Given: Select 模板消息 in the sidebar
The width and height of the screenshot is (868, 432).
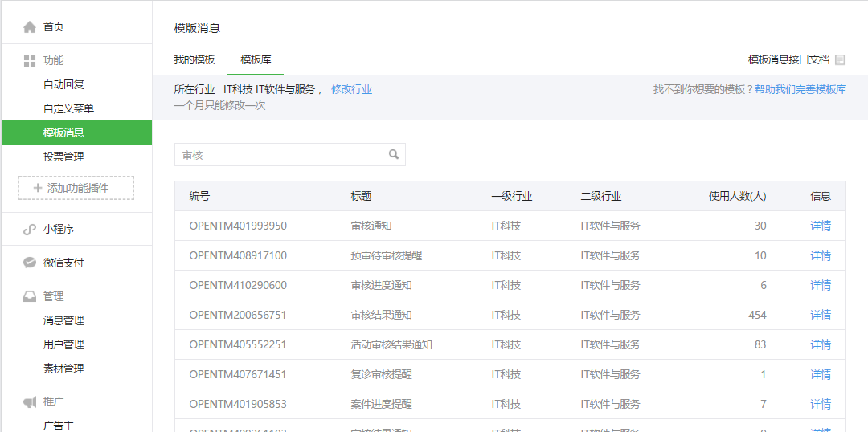Looking at the screenshot, I should pyautogui.click(x=76, y=132).
